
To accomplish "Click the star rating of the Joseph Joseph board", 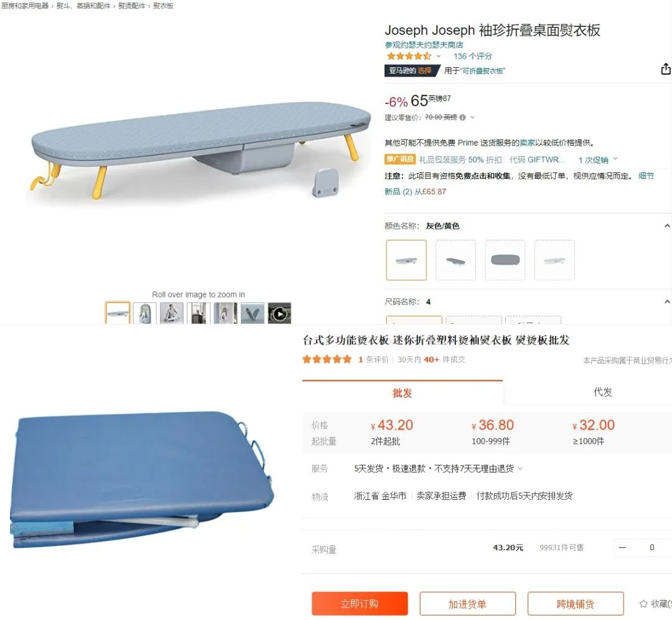I will coord(409,56).
